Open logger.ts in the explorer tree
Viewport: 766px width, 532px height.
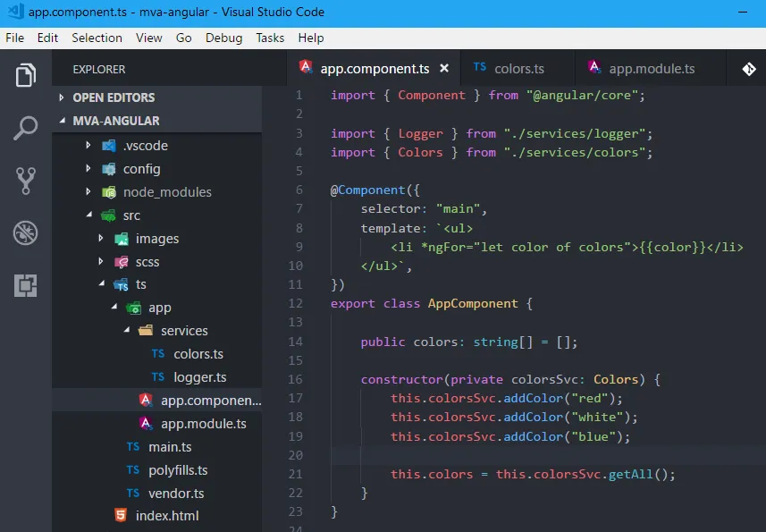156,377
